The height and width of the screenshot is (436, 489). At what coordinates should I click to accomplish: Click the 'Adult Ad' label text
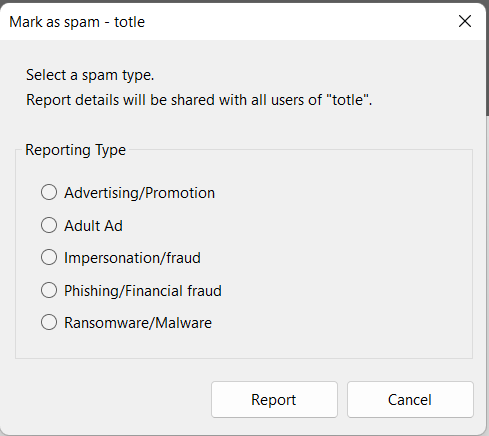coord(93,226)
